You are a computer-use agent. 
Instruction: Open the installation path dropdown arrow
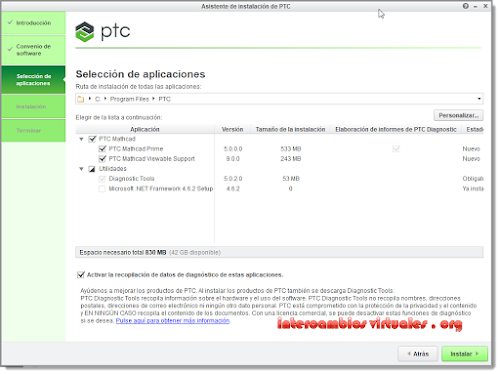click(x=479, y=99)
